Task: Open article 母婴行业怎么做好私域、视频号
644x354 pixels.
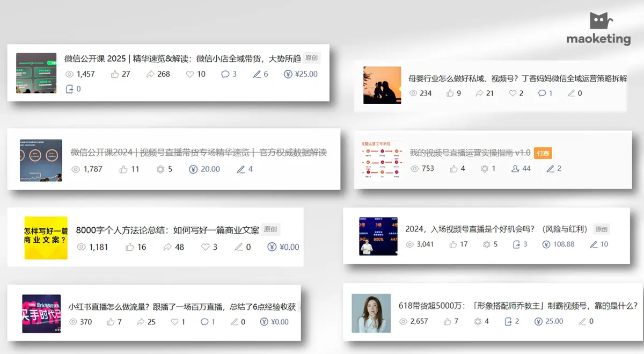Action: point(518,78)
